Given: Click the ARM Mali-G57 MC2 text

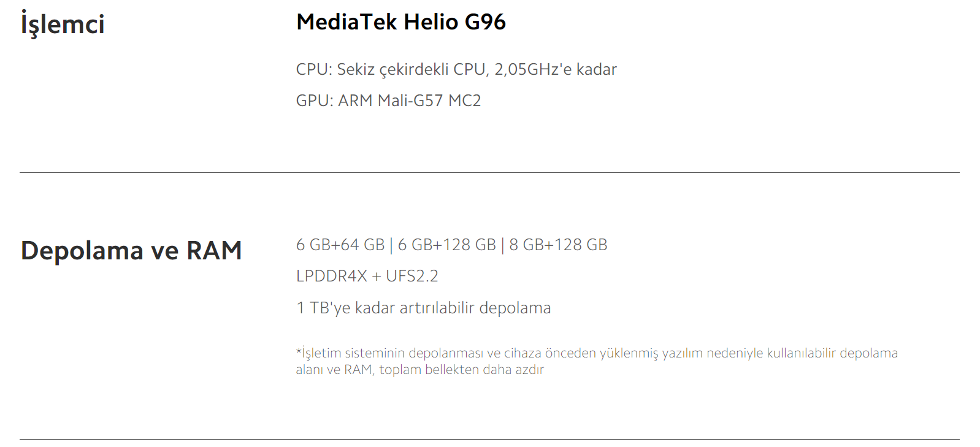Looking at the screenshot, I should (410, 101).
